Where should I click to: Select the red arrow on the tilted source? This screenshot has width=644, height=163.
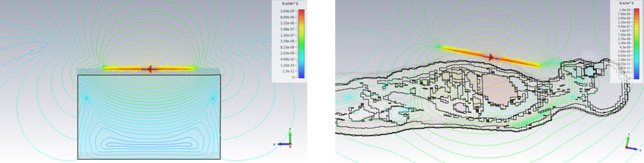click(492, 57)
